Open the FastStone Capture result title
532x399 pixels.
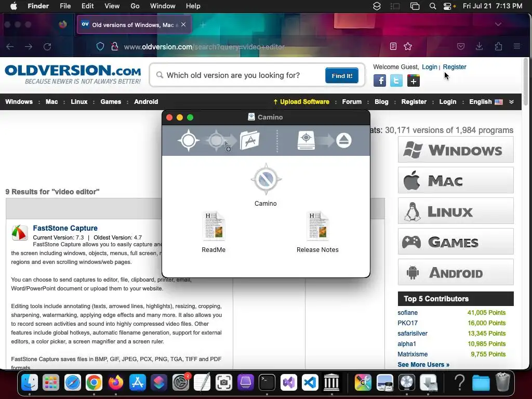click(x=65, y=228)
